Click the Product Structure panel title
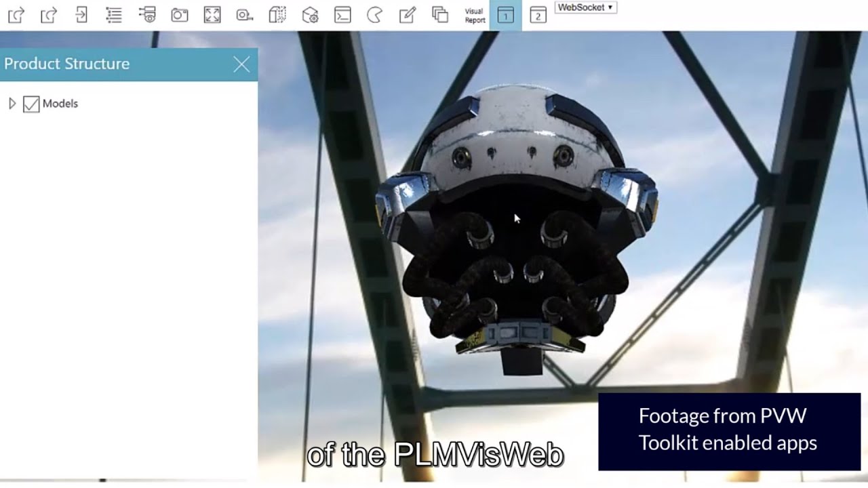 pos(67,64)
